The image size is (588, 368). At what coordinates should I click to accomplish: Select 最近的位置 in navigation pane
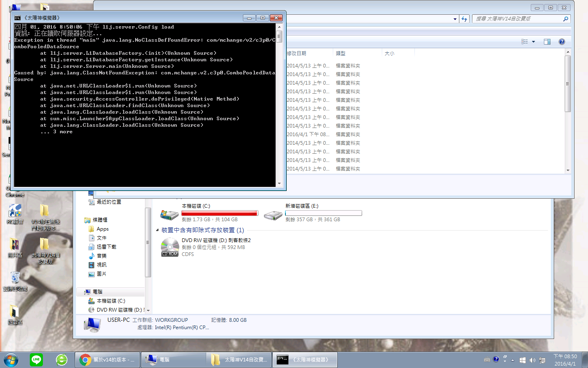click(x=109, y=202)
